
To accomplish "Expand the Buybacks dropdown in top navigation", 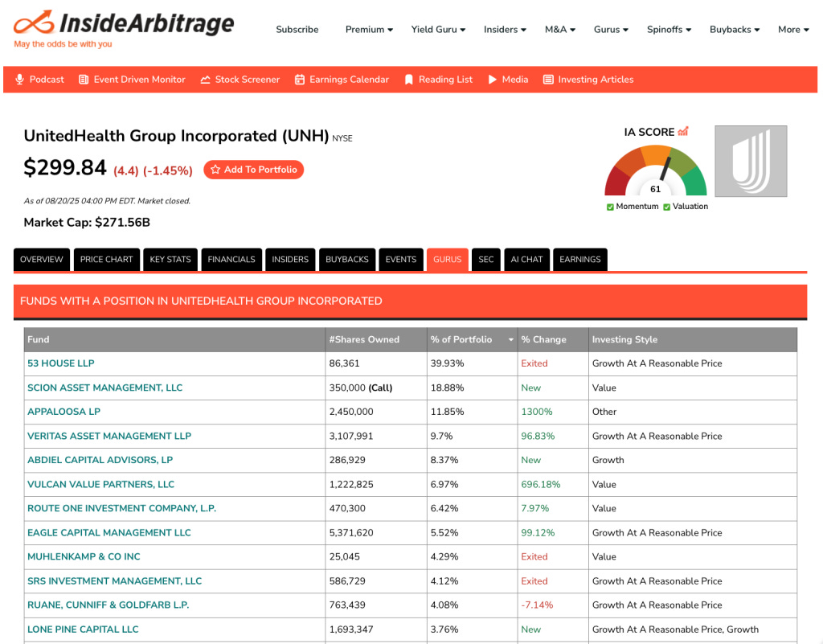I will pyautogui.click(x=735, y=30).
